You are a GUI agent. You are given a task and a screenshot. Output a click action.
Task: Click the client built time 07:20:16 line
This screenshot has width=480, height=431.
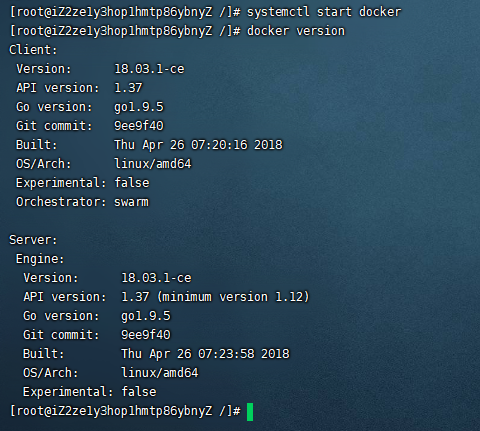point(149,145)
